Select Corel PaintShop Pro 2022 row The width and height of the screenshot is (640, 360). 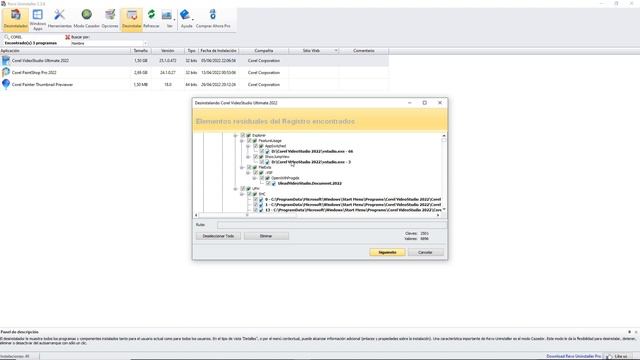point(194,72)
